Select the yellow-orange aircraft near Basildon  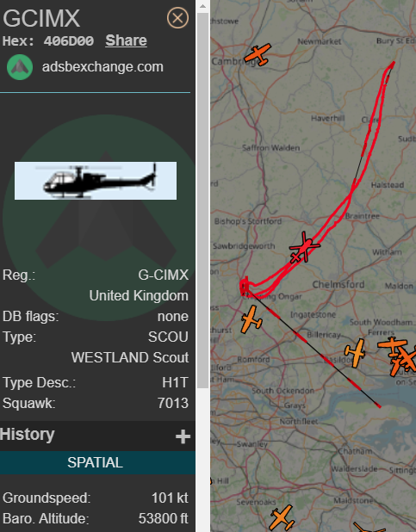356,353
